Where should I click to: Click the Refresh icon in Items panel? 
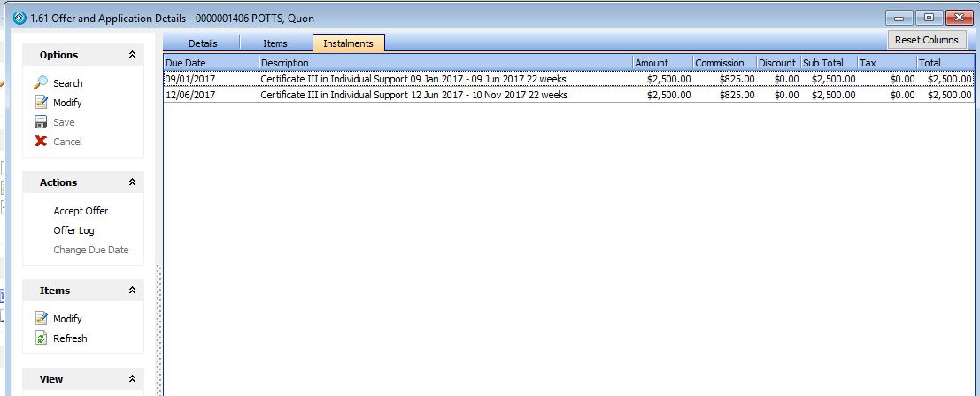41,338
